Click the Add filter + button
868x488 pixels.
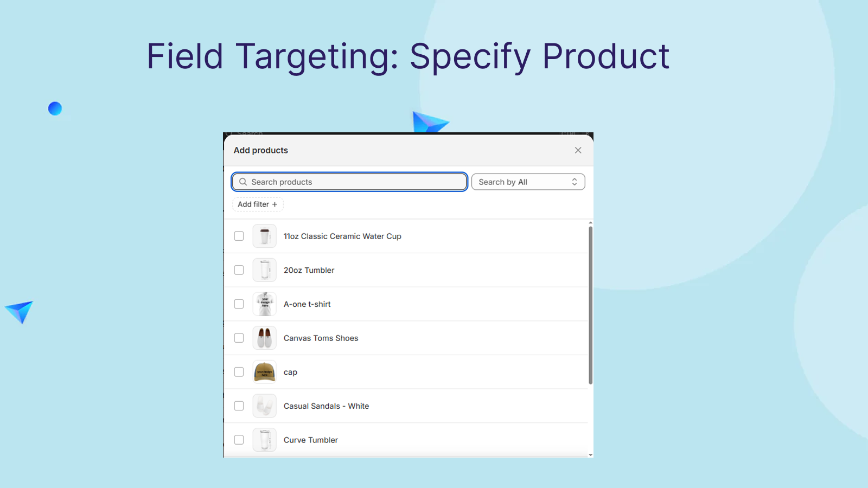[x=258, y=204]
